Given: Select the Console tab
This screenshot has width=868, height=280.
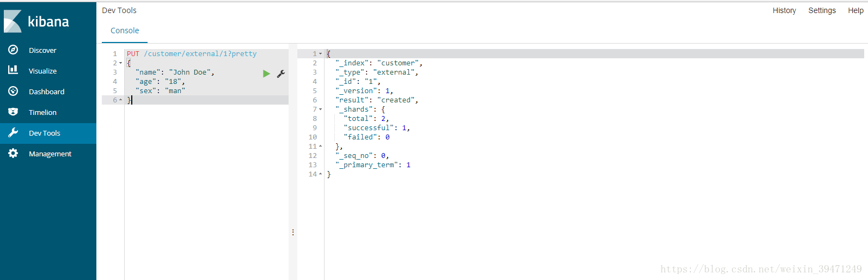Looking at the screenshot, I should [x=125, y=31].
